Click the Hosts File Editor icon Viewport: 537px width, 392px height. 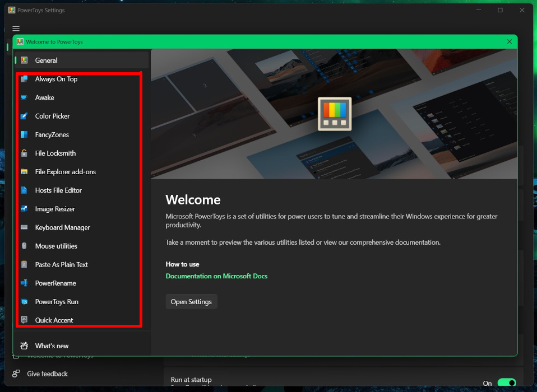25,190
